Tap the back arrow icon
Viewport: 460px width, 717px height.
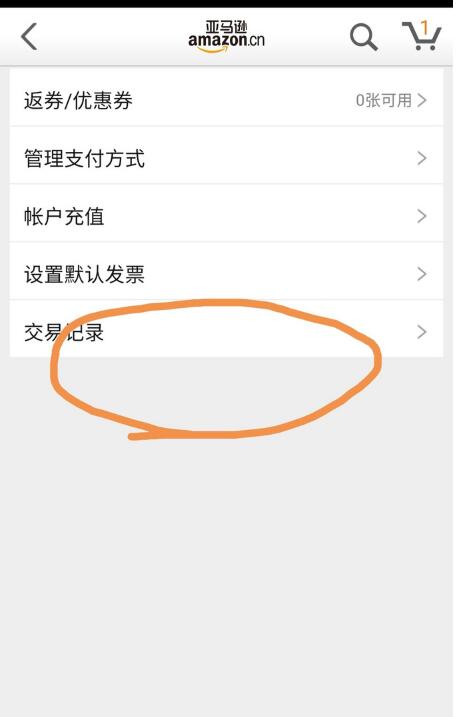coord(29,37)
